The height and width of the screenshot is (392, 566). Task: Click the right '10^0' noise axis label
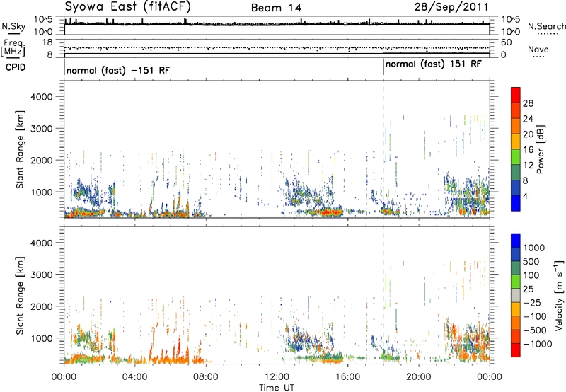click(510, 32)
